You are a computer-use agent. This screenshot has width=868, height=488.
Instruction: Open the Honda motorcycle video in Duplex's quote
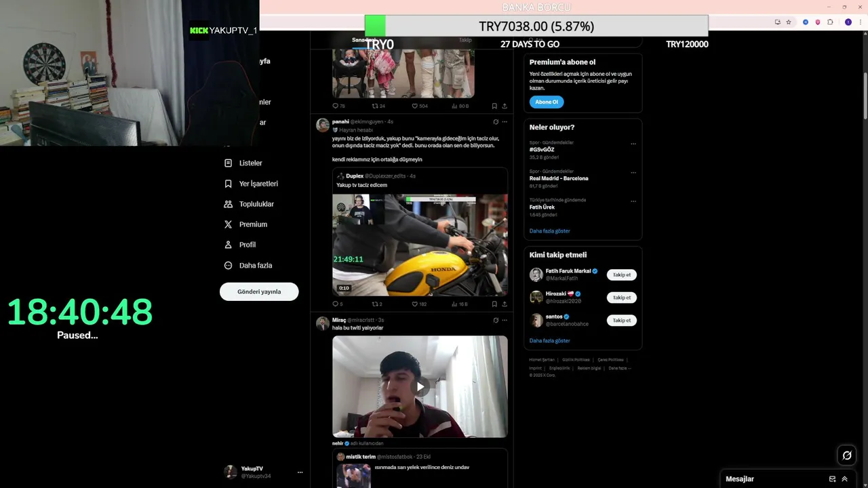pos(420,245)
